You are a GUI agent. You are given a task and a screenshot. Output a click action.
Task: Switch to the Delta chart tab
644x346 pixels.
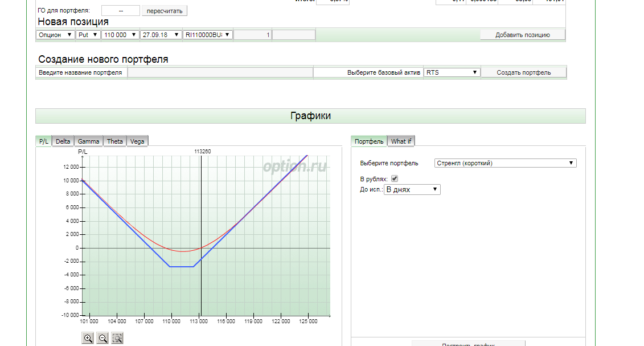pyautogui.click(x=63, y=141)
